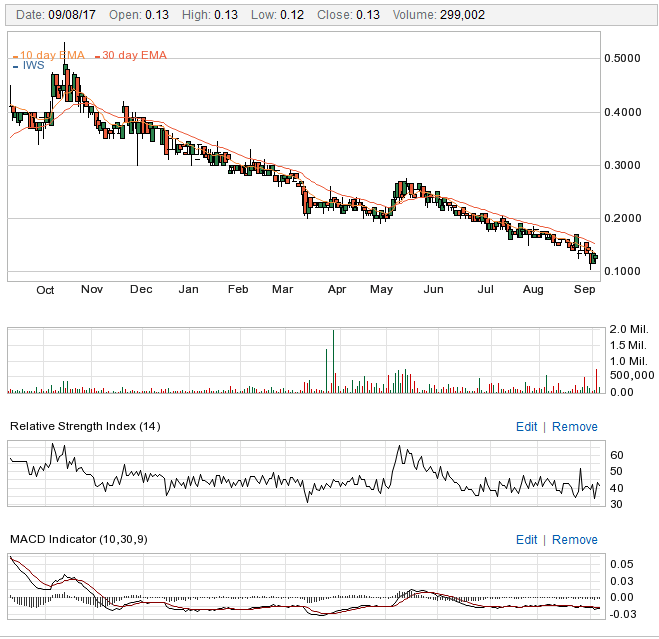
Task: Click the 1.5 Mil. volume axis label
Action: 628,345
